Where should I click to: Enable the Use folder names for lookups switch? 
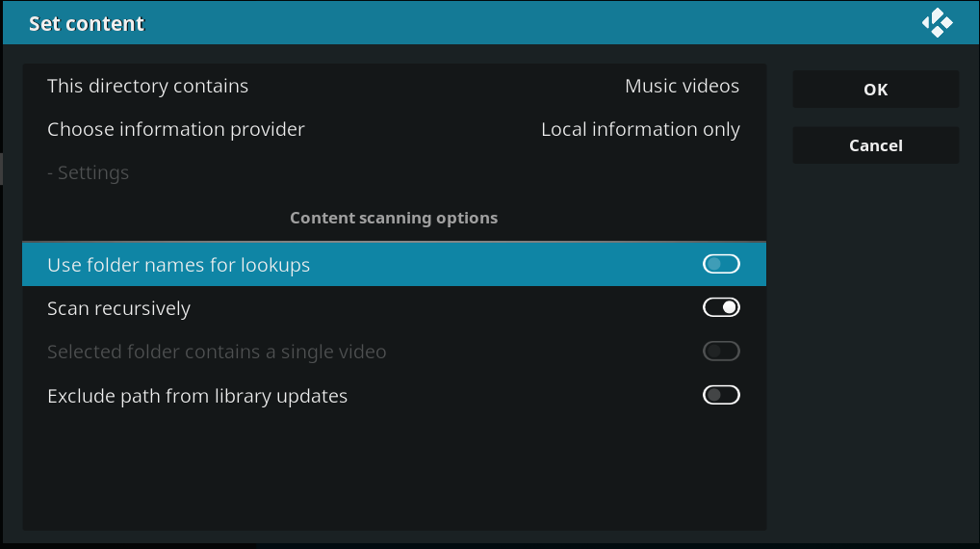721,264
